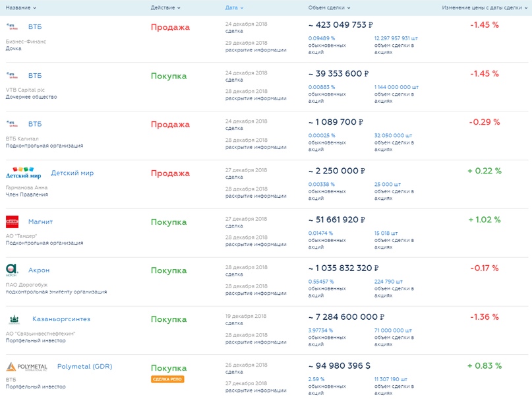This screenshot has height=399, width=532.
Task: Expand the Действие column filter
Action: [x=165, y=8]
